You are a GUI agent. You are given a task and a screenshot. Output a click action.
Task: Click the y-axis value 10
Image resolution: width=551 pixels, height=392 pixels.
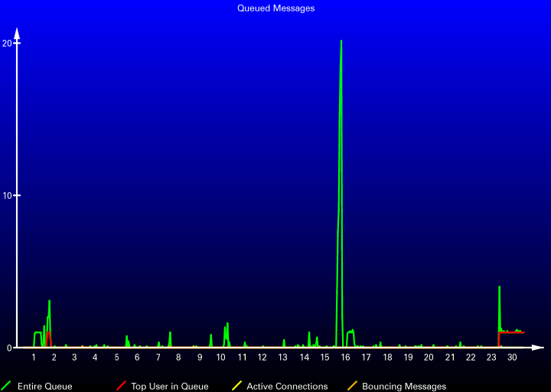tap(8, 195)
